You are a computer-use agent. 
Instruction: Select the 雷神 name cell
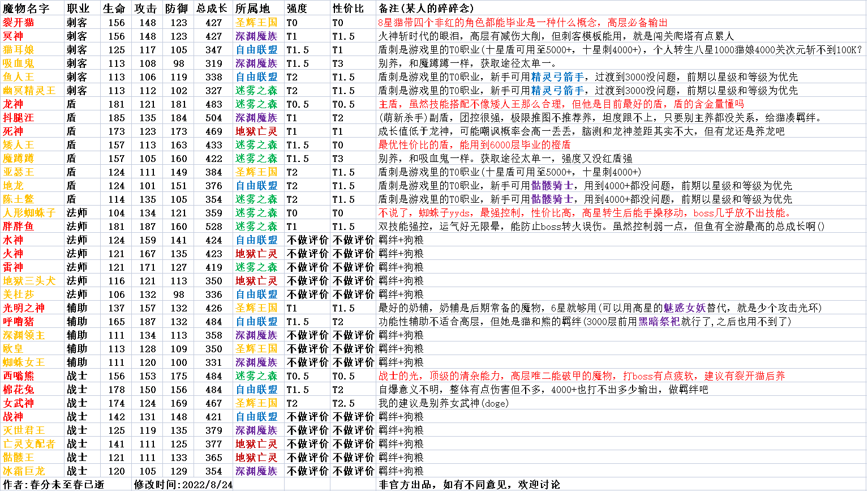[x=13, y=267]
